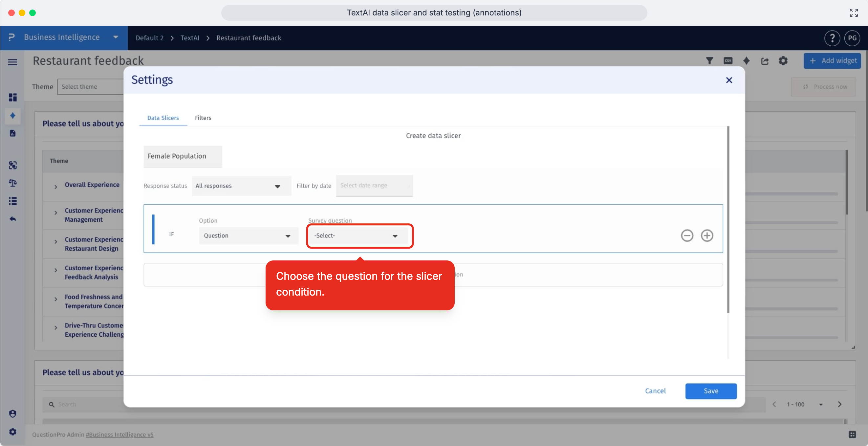Click the Save button
The height and width of the screenshot is (446, 868).
point(711,391)
